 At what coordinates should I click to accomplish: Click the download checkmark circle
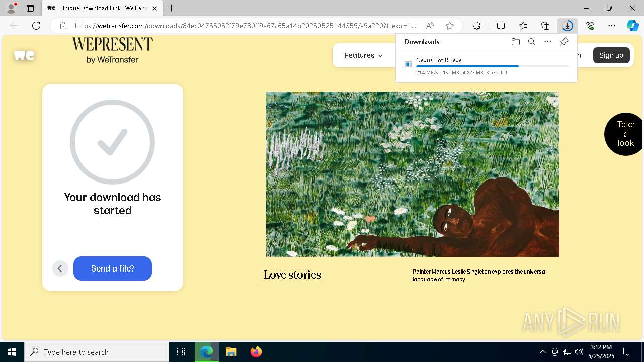pyautogui.click(x=112, y=142)
